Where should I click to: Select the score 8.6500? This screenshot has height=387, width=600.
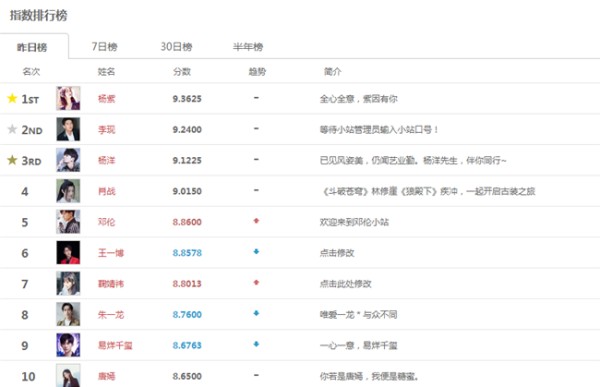point(187,376)
